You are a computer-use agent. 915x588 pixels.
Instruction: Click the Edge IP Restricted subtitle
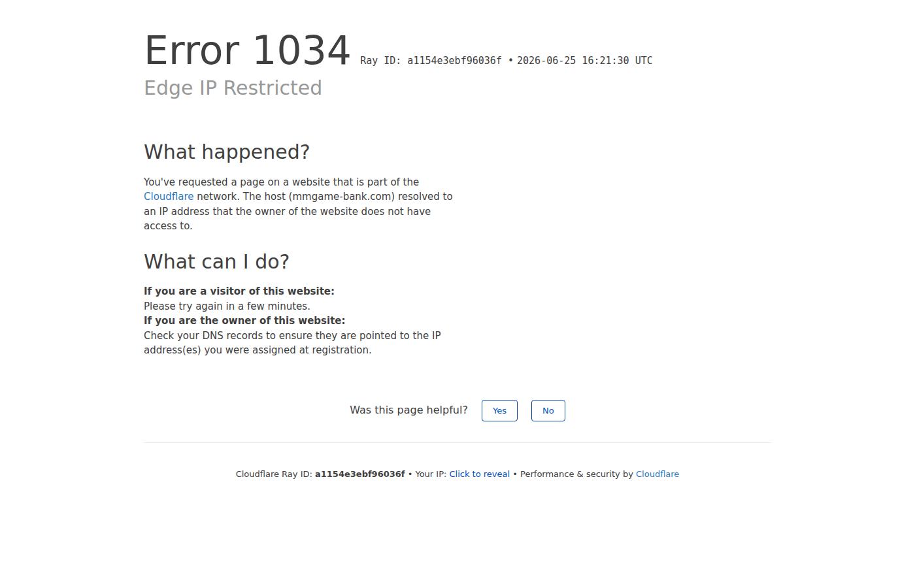tap(233, 88)
